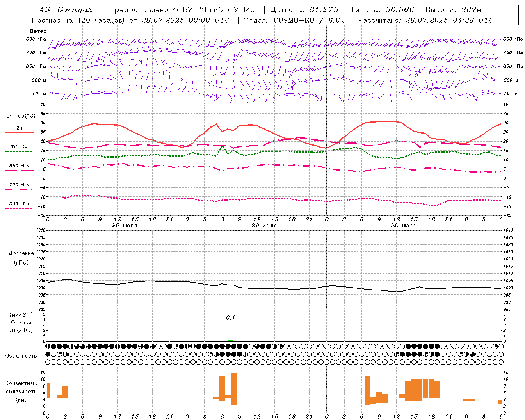Click the (мм/3ч.) precipitation unit label
The image size is (525, 420).
pyautogui.click(x=21, y=315)
